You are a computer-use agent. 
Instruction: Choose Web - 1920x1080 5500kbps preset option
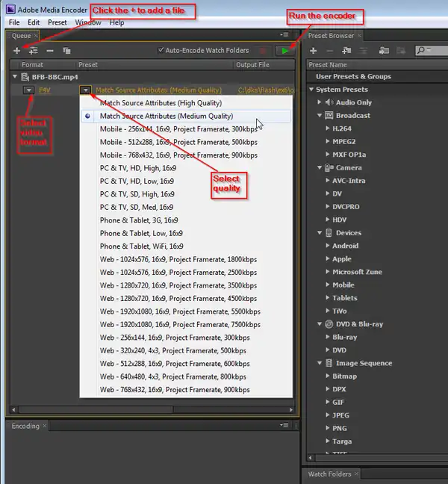point(180,311)
